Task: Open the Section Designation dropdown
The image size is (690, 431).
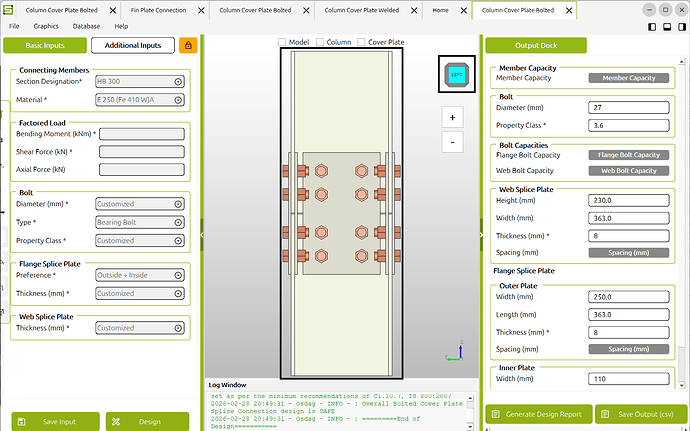Action: click(x=139, y=81)
